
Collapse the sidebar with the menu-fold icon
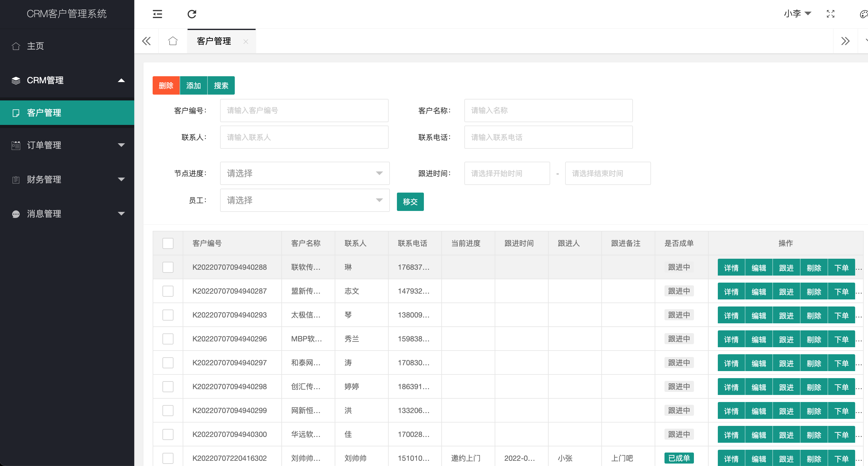(x=157, y=14)
